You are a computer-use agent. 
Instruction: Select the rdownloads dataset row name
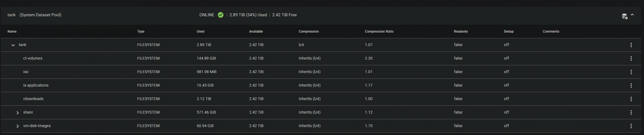33,99
